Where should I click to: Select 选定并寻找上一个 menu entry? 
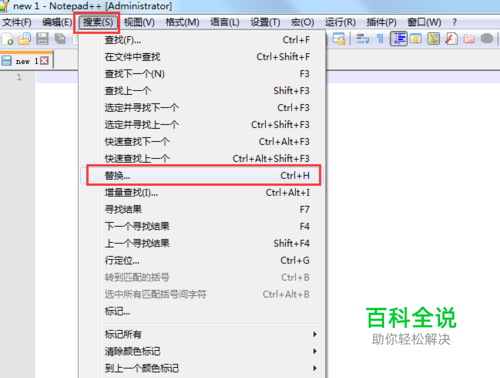(x=203, y=125)
